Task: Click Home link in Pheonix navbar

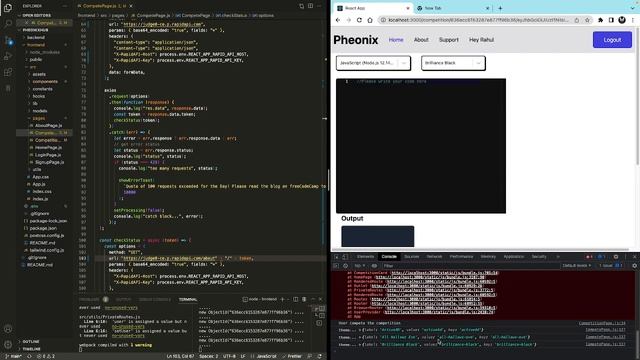Action: coord(396,40)
